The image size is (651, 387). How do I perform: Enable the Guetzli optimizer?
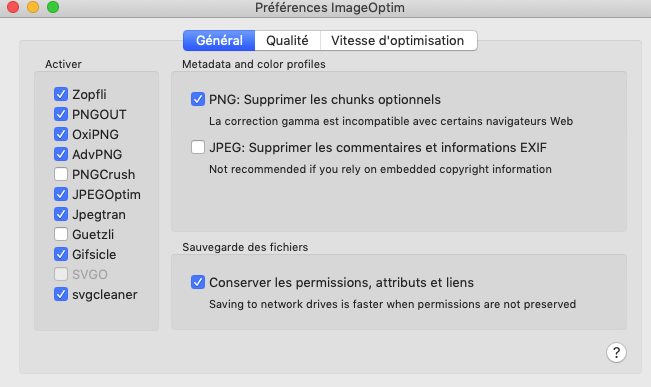coord(61,234)
